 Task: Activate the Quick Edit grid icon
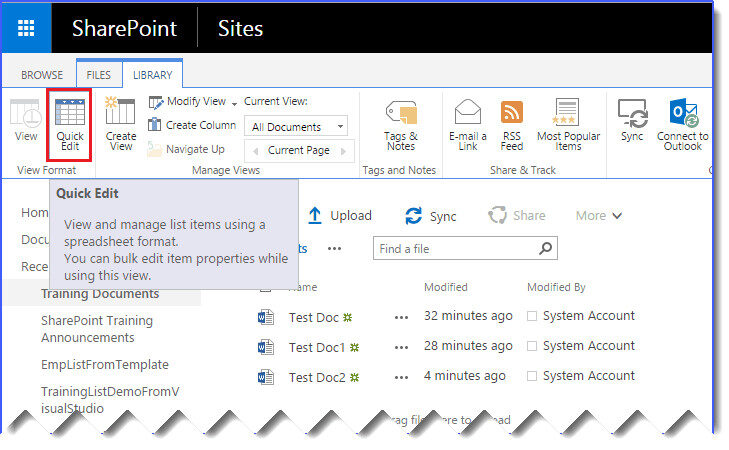70,112
